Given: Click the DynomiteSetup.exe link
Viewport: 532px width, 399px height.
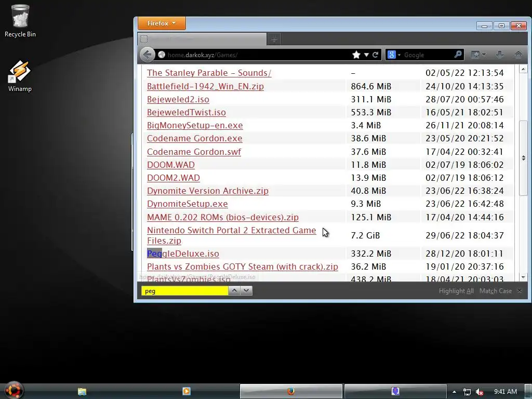Looking at the screenshot, I should 187,204.
